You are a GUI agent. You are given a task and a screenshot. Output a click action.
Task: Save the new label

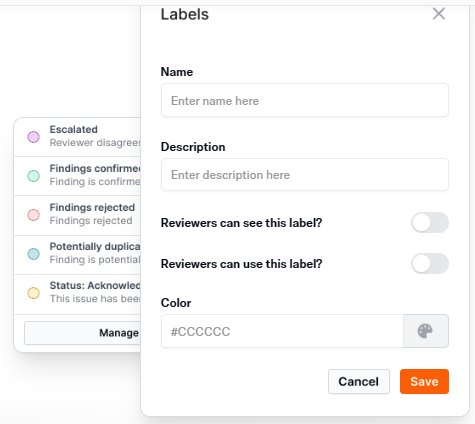(424, 381)
